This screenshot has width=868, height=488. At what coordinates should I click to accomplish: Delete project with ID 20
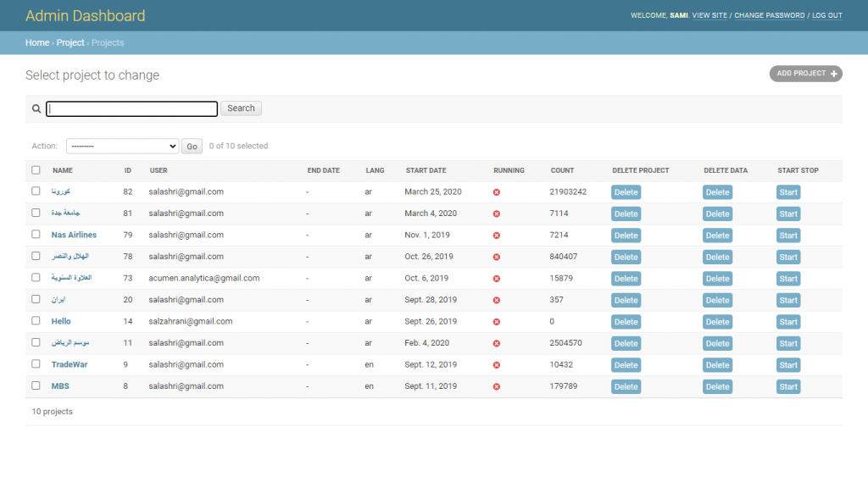(626, 300)
